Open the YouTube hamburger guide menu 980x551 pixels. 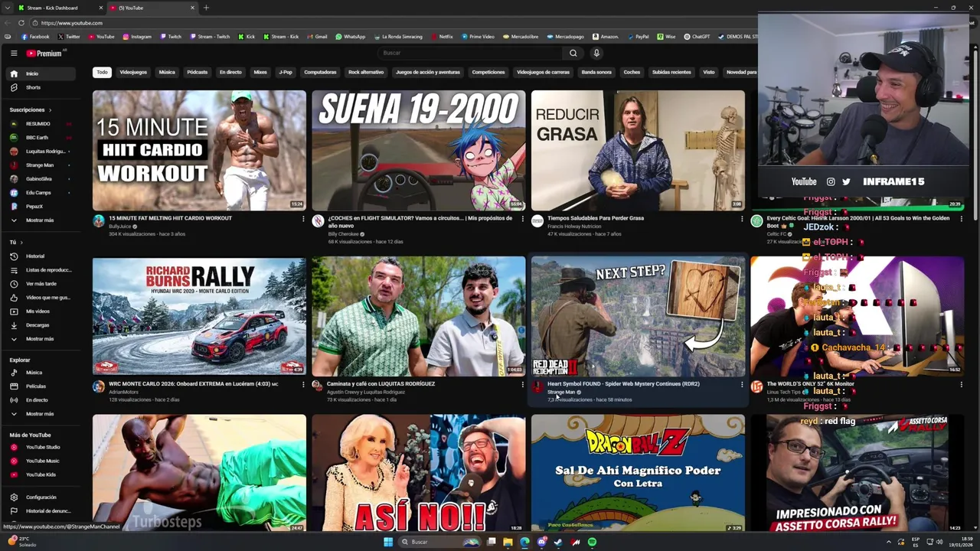click(14, 53)
